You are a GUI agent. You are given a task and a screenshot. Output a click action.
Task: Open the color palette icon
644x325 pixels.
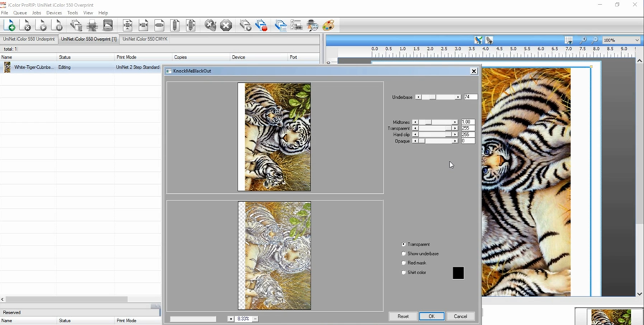point(328,26)
